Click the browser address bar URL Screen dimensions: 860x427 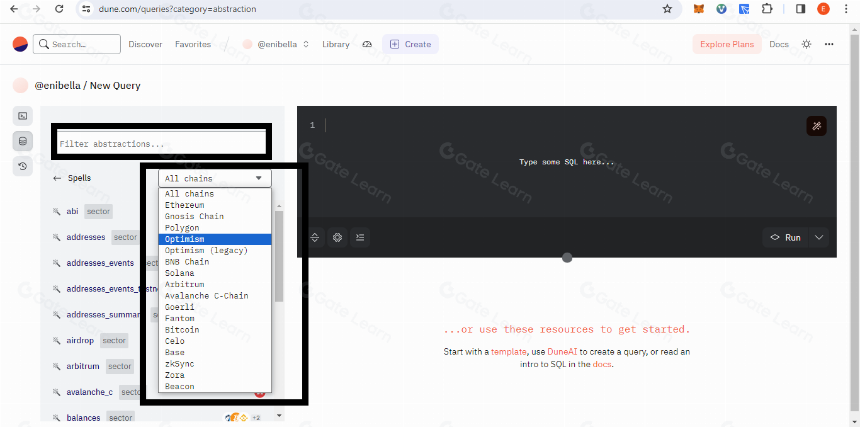click(177, 9)
